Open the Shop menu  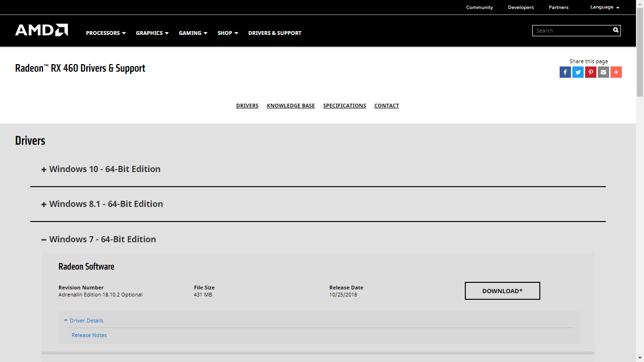tap(228, 33)
